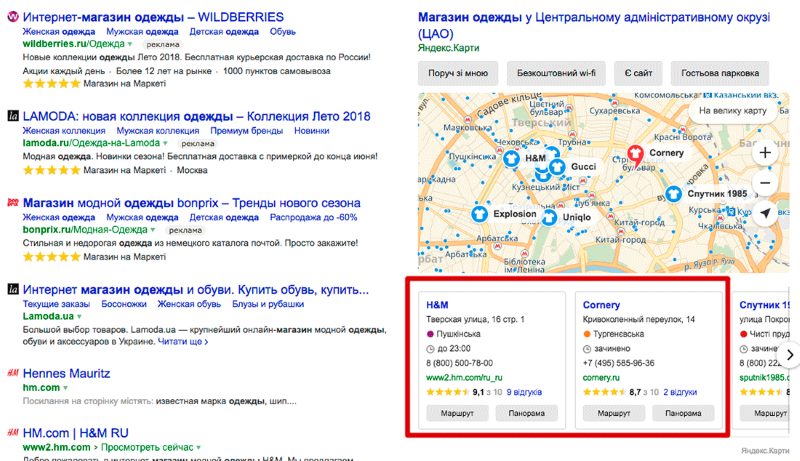
Task: Open Женская одежда sitelink under Wildberries
Action: coord(59,32)
